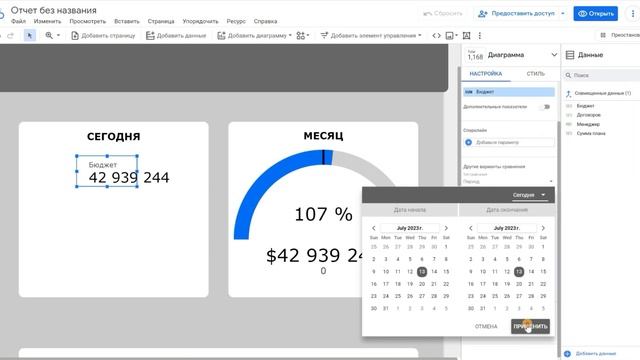640x360 pixels.
Task: Open the Файл menu
Action: (x=18, y=21)
